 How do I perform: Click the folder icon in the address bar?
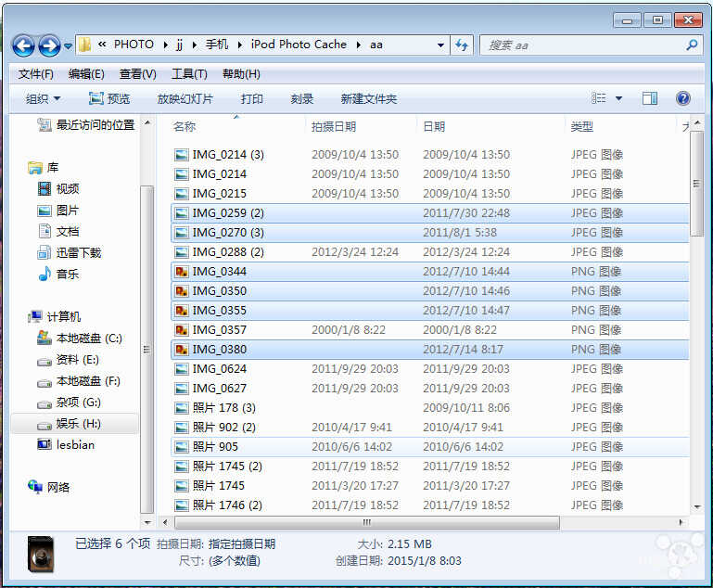[x=84, y=45]
